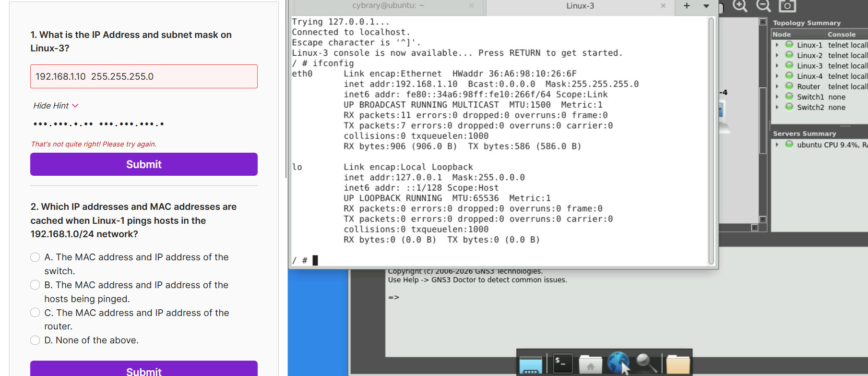Open the application finder magnifier in dock
Screen dimensions: 868x376
coord(646,363)
